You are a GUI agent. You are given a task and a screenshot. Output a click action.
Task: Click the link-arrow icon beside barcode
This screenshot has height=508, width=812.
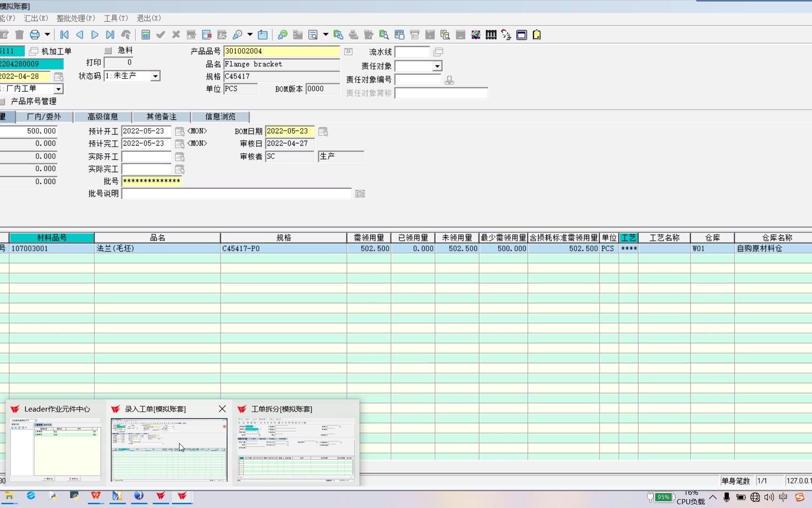(x=506, y=35)
